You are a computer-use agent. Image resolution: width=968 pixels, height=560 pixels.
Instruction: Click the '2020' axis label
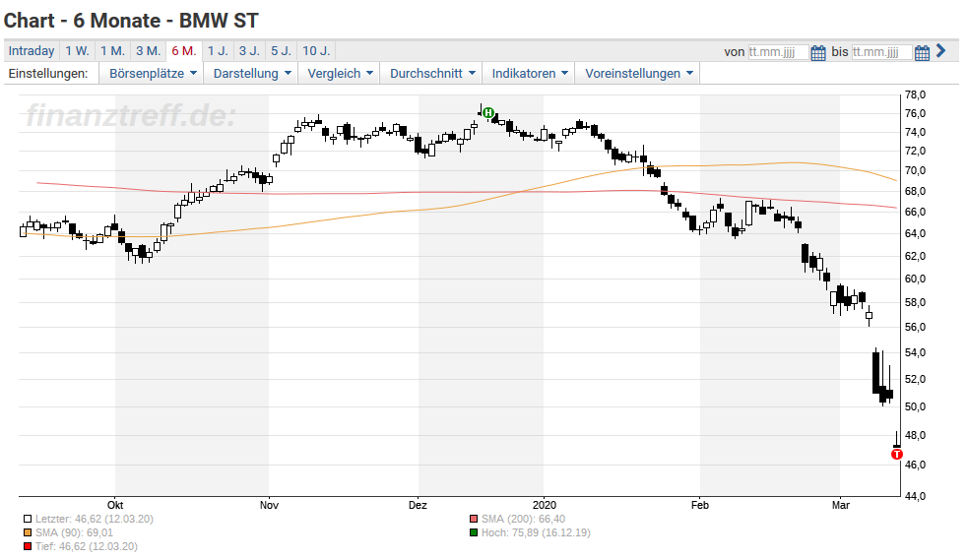pos(544,505)
